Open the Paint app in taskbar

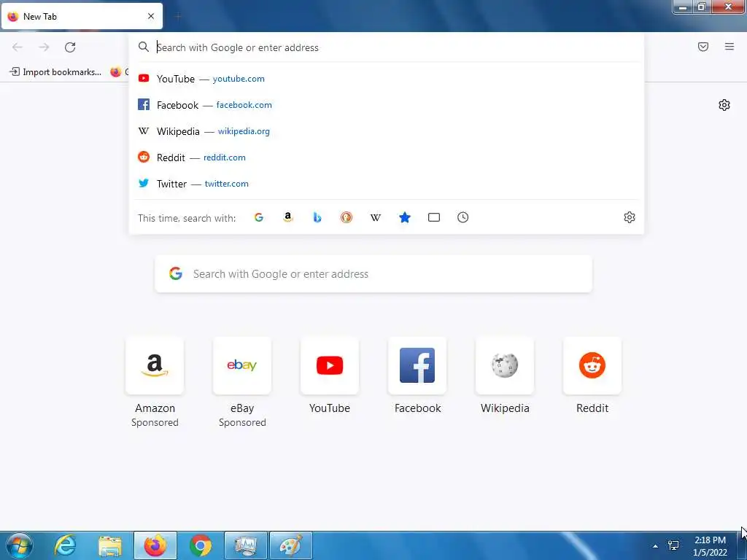[x=291, y=545]
